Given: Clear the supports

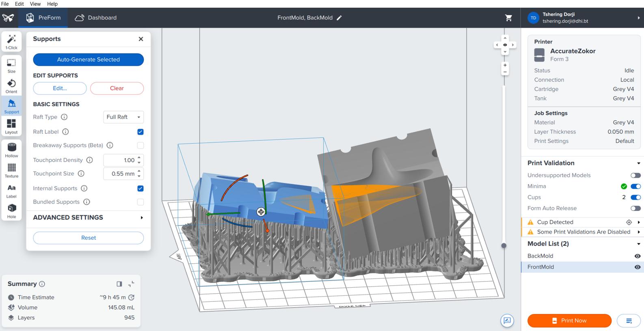Looking at the screenshot, I should (117, 88).
